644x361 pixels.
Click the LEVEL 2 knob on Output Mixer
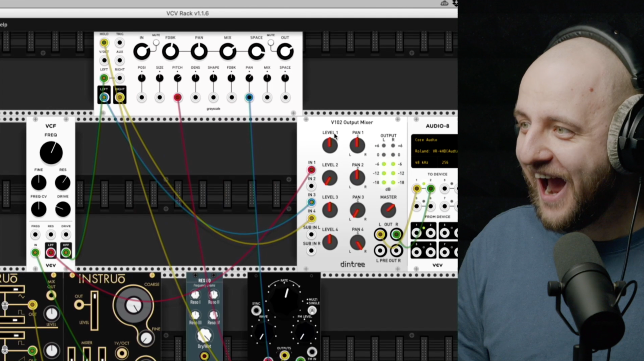click(329, 178)
